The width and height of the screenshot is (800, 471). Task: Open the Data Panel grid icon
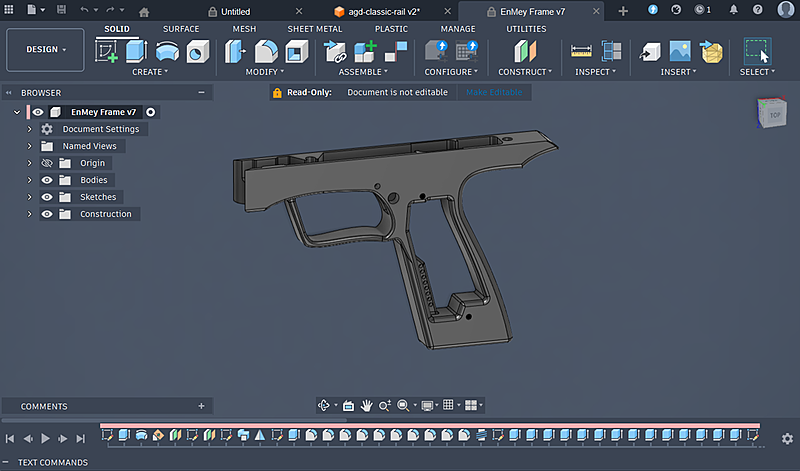click(x=9, y=10)
